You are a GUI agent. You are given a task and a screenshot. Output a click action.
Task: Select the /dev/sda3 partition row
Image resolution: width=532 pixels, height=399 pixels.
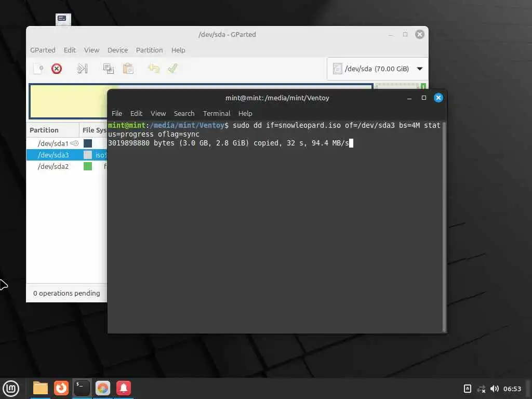tap(67, 155)
